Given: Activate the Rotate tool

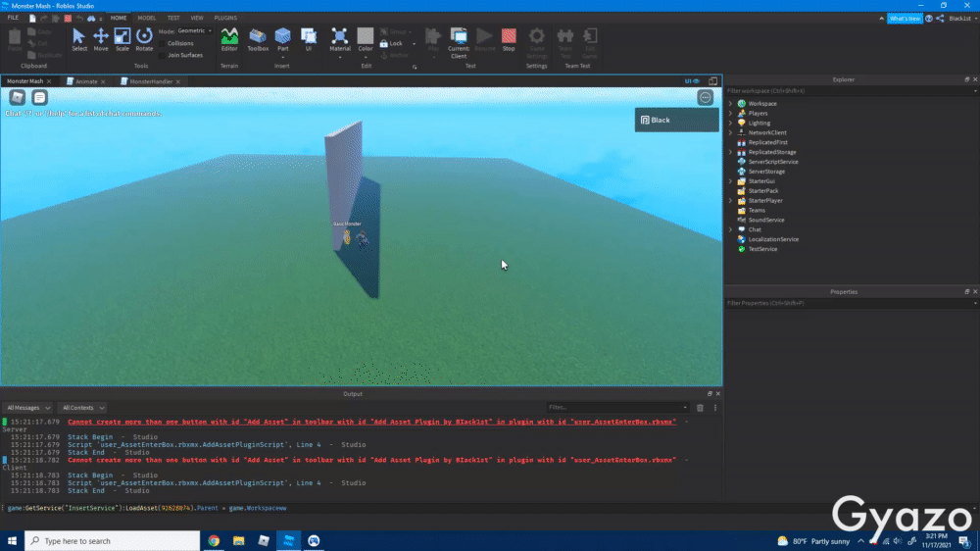Looking at the screenshot, I should coord(144,39).
